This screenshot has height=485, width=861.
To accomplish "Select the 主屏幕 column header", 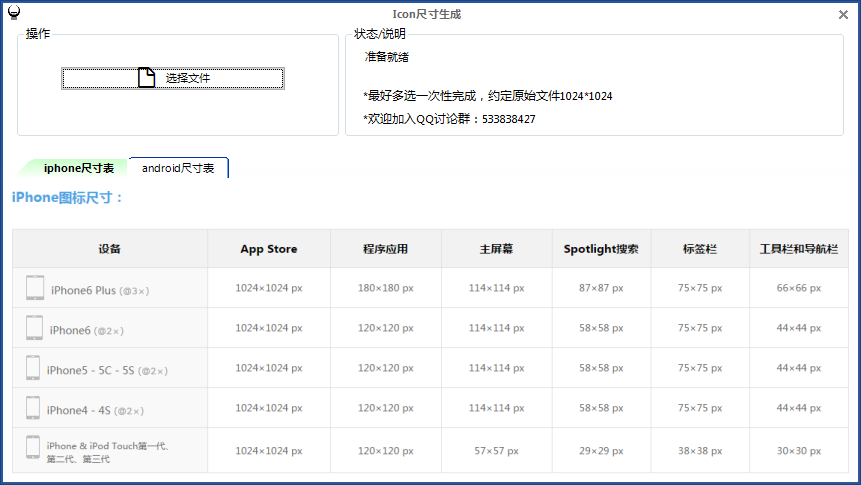I will (496, 249).
